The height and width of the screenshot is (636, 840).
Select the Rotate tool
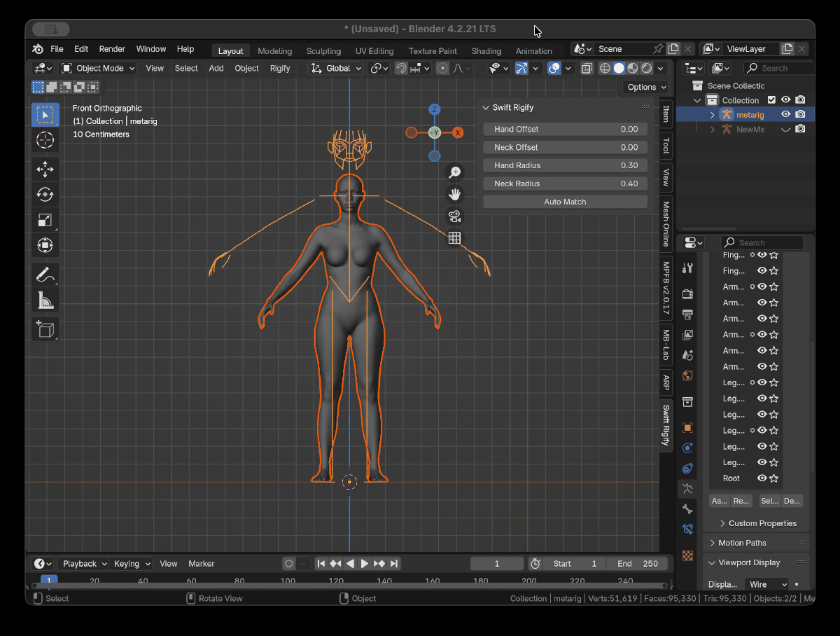(45, 195)
